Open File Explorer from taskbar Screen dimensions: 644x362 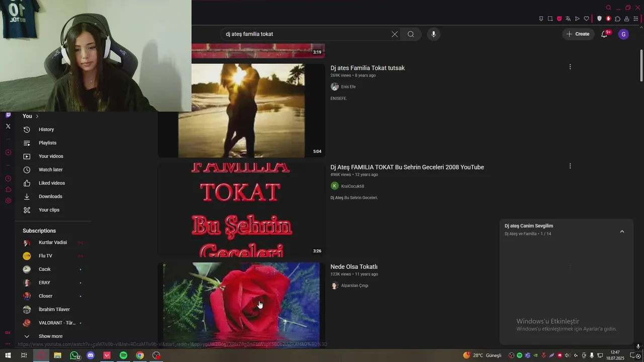pos(57,355)
